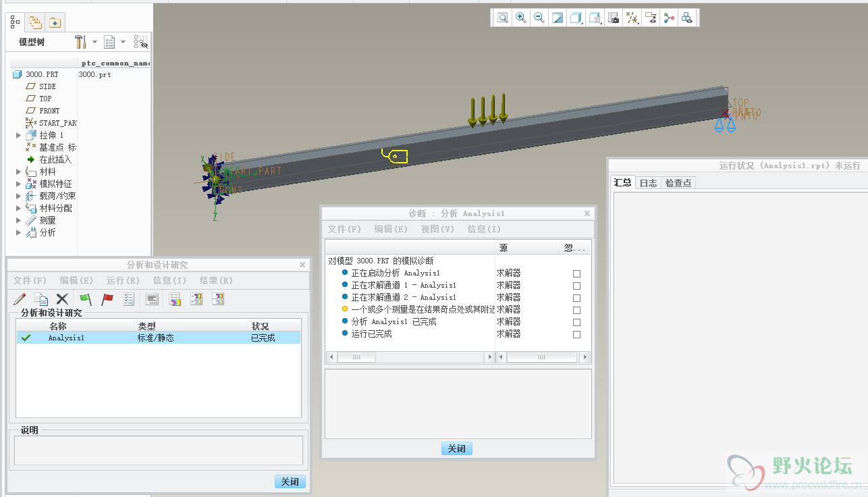
Task: Open 运行(R) menu in analysis studies dialog
Action: click(123, 280)
